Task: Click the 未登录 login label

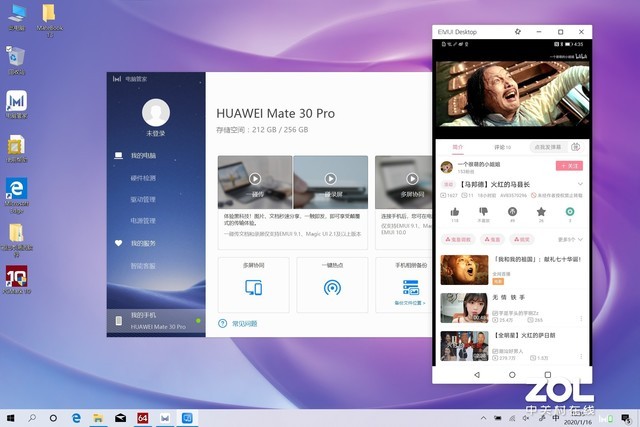Action: (156, 133)
